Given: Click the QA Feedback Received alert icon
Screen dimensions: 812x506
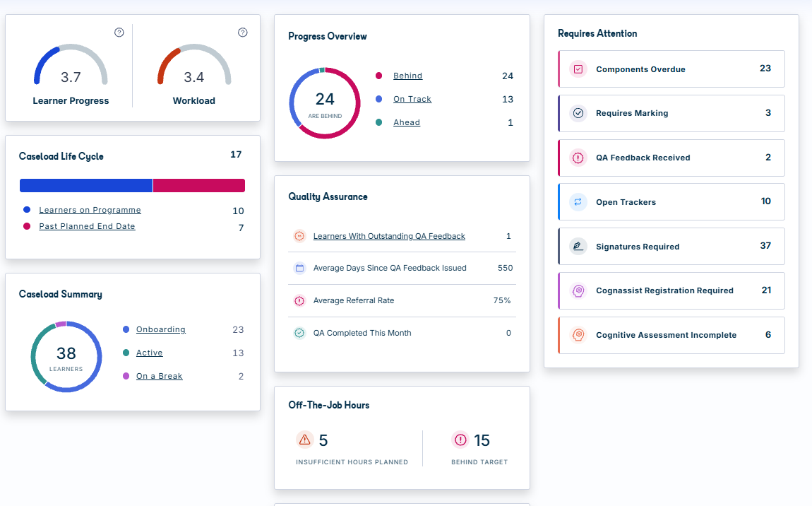Looking at the screenshot, I should (x=578, y=158).
